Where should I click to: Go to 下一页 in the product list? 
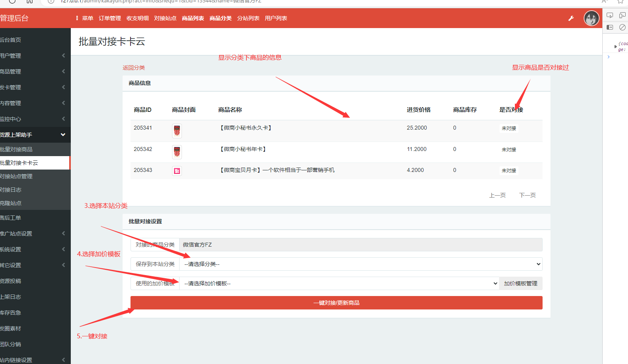[527, 195]
